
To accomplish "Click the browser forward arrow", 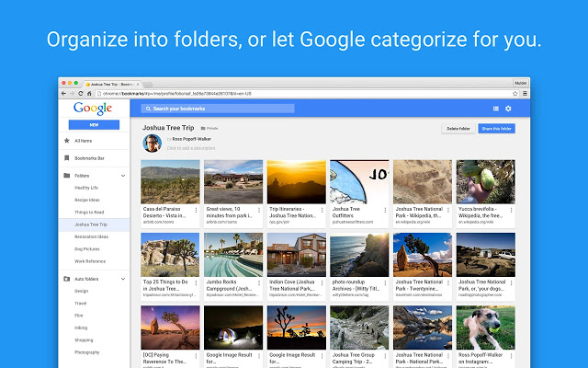I will tap(72, 94).
